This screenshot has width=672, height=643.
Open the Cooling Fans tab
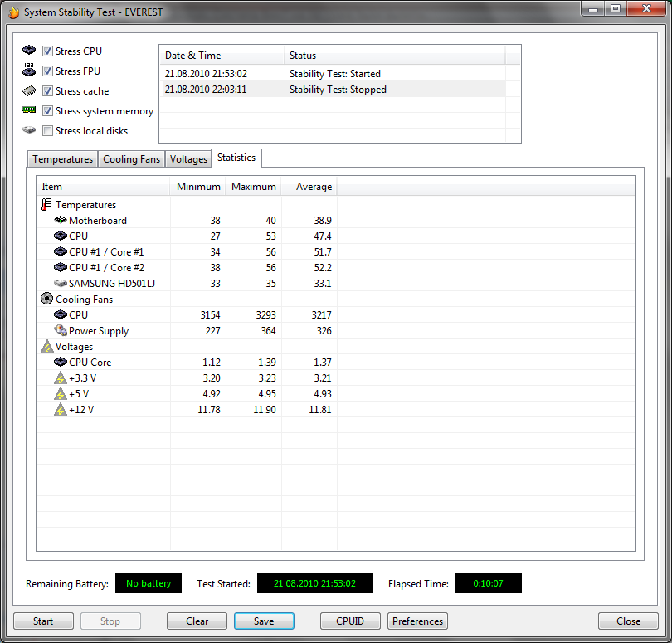[131, 159]
